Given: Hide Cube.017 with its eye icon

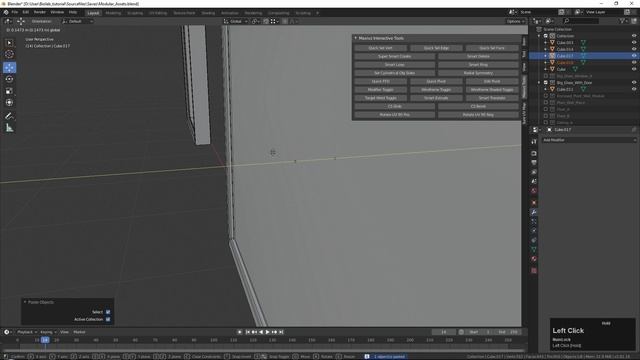Looking at the screenshot, I should click(x=634, y=56).
